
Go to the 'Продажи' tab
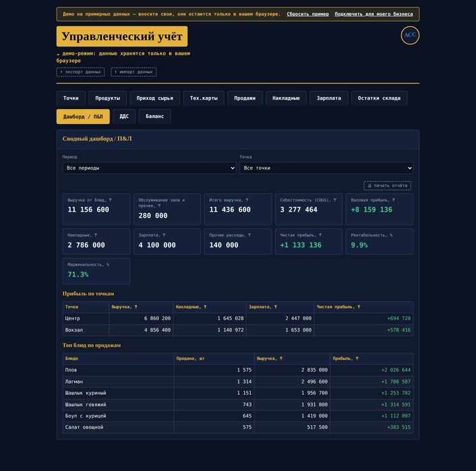pyautogui.click(x=245, y=98)
